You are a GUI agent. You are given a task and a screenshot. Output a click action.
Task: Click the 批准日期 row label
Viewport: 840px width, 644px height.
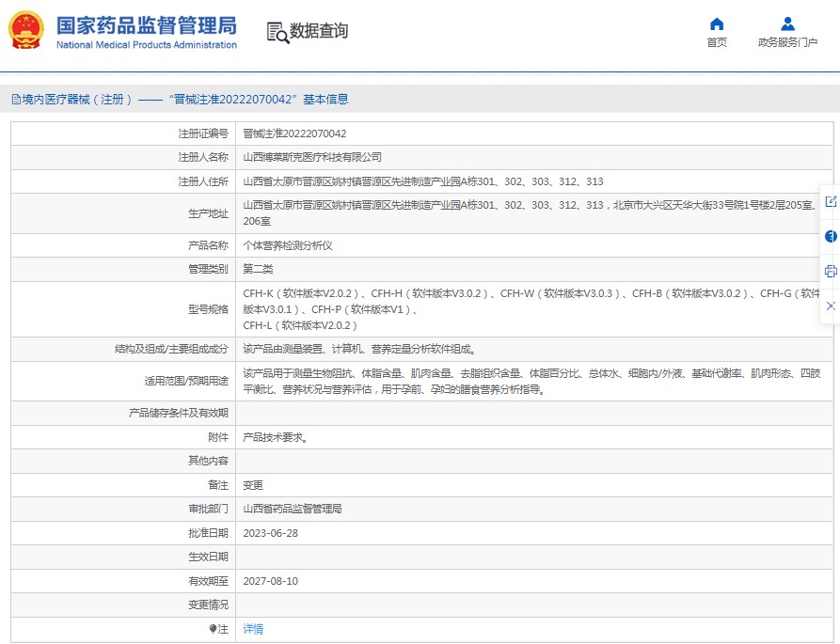coord(208,533)
